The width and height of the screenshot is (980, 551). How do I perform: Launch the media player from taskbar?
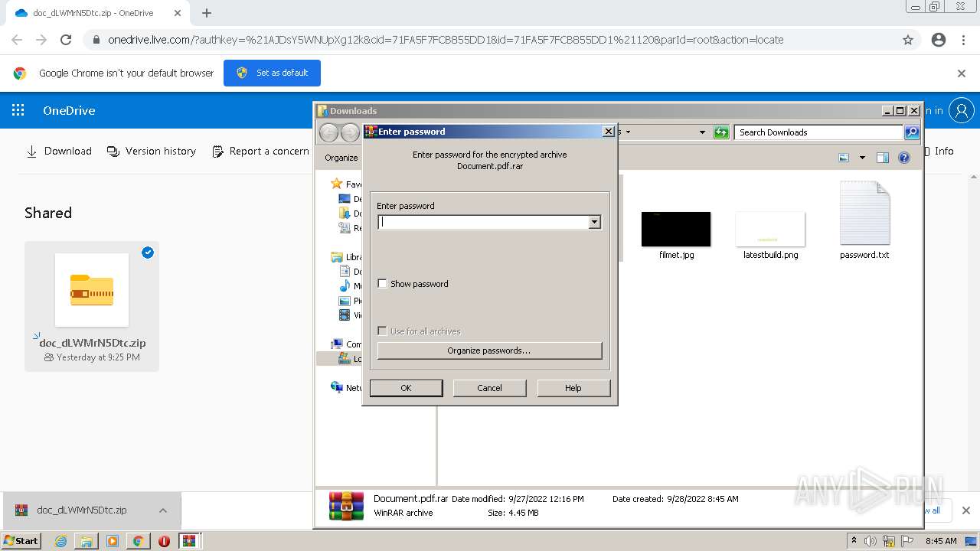click(x=113, y=541)
